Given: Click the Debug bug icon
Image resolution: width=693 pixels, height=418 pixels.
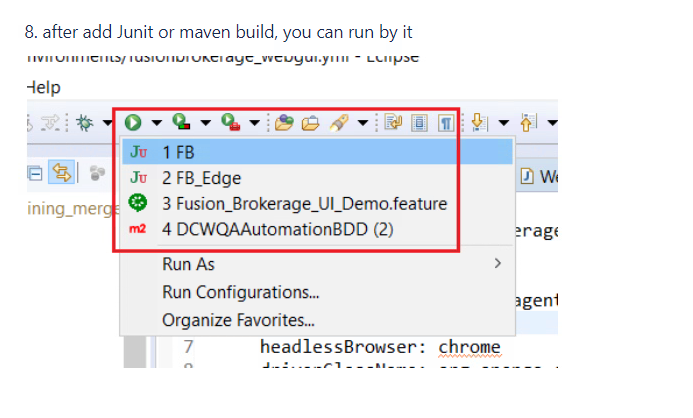Looking at the screenshot, I should (84, 122).
